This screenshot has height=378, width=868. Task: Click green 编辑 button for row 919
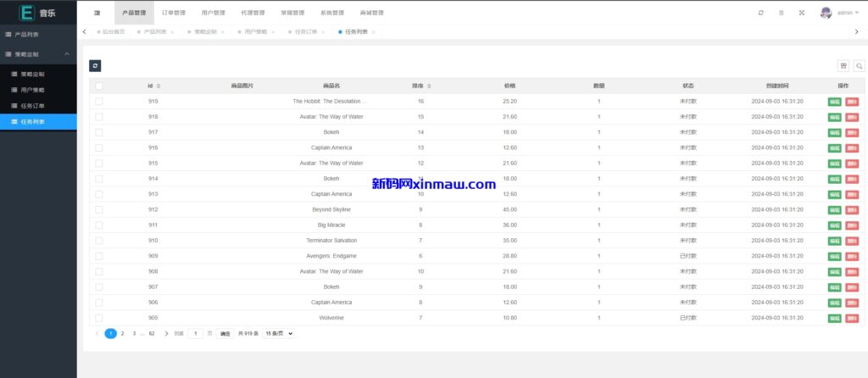[834, 102]
